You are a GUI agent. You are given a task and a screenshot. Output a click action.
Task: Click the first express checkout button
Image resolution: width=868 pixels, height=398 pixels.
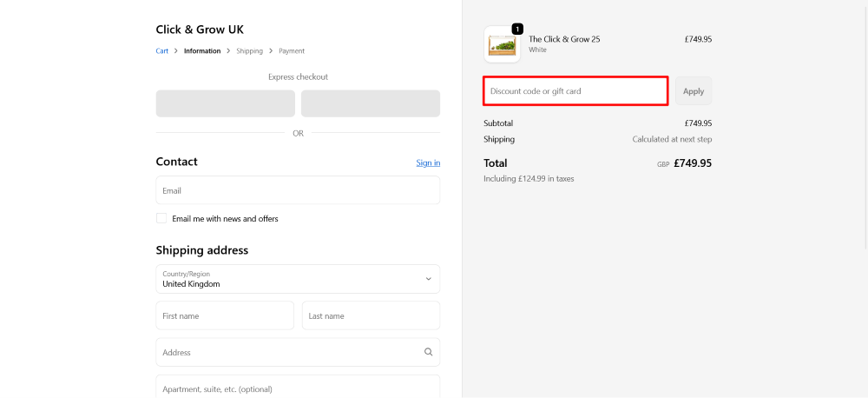click(x=226, y=103)
